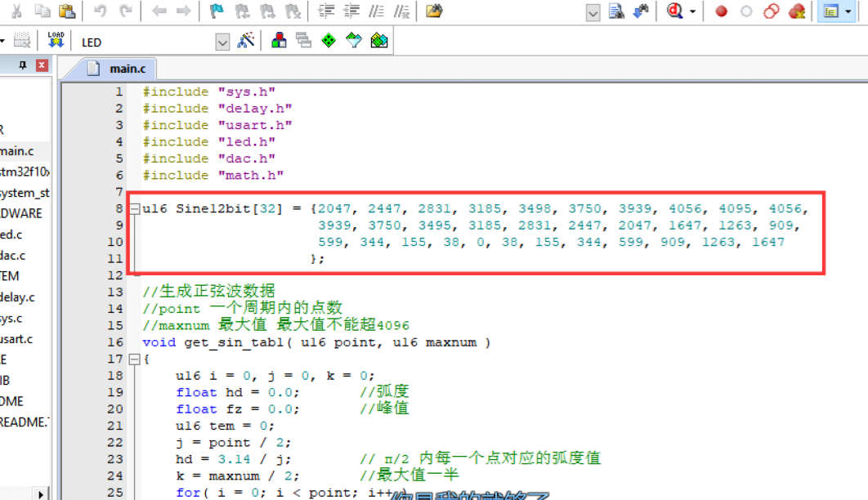Click line number 8 in gutter
868x500 pixels.
click(x=119, y=208)
